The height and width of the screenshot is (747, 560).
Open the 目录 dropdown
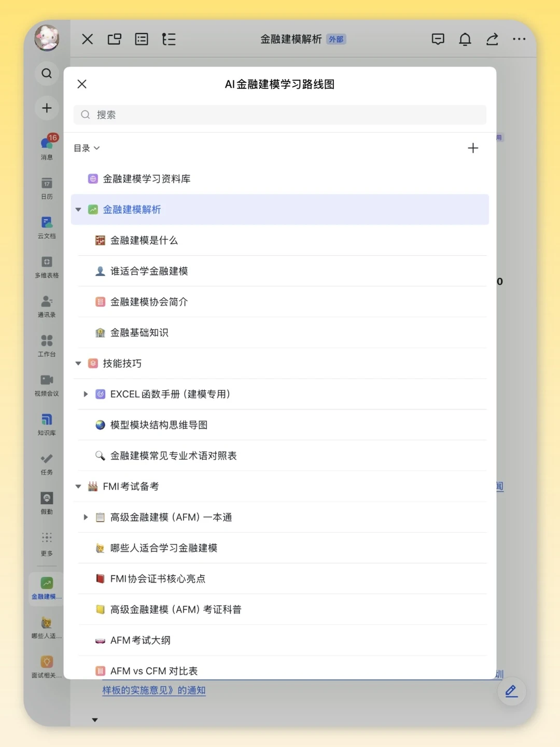87,148
